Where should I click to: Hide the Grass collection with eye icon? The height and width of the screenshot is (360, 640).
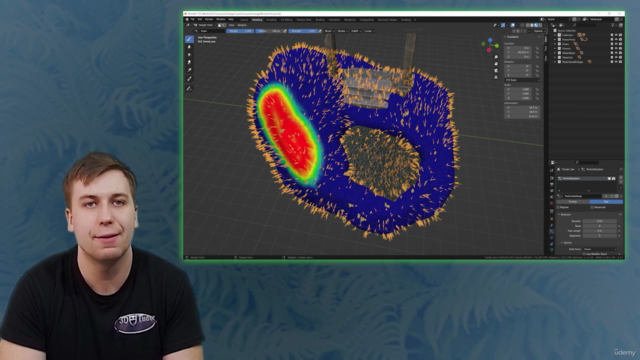[x=616, y=44]
